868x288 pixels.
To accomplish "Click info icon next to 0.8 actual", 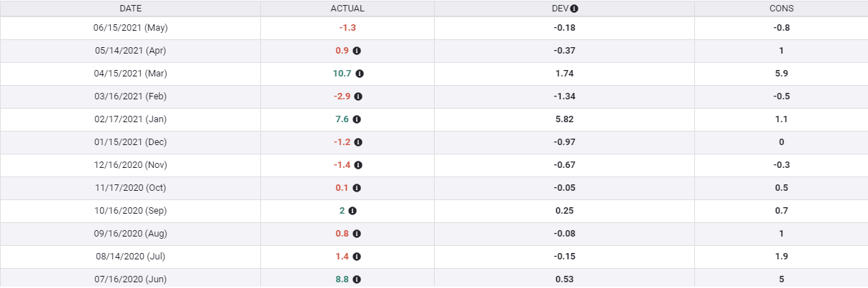I will coord(357,234).
